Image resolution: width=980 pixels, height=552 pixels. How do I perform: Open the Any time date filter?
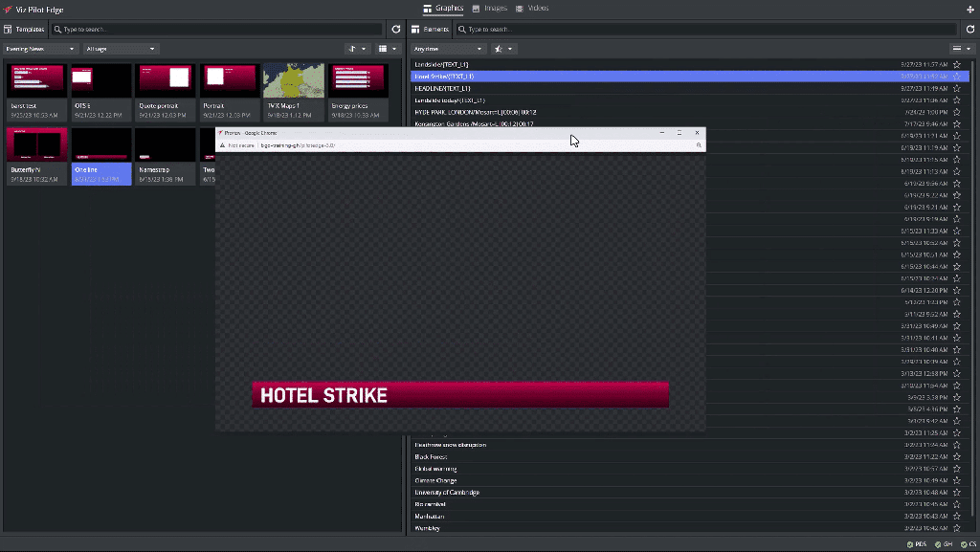(448, 49)
